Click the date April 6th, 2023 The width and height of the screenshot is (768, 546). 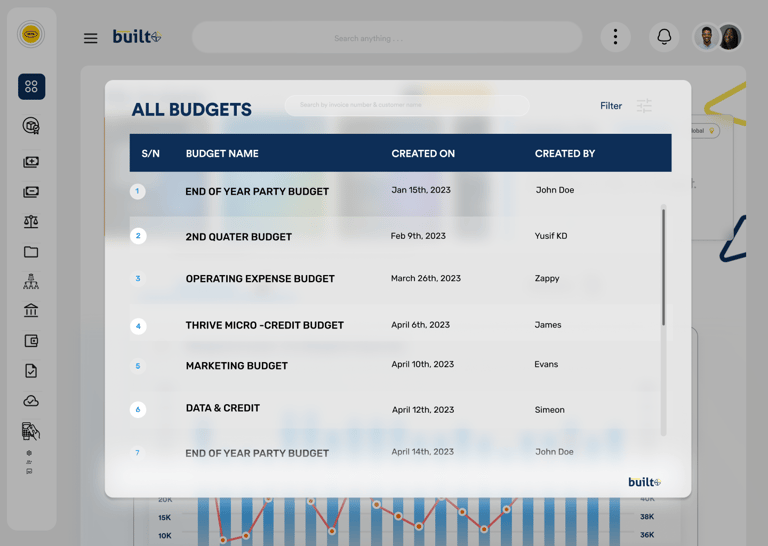(x=420, y=325)
